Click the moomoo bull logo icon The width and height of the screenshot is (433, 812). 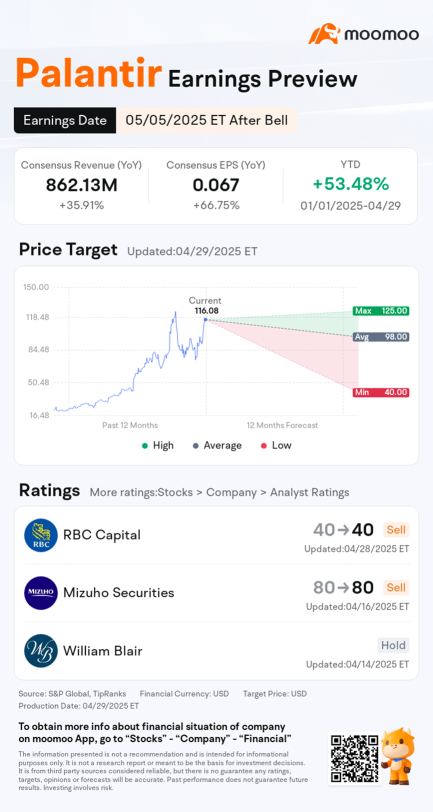click(x=324, y=34)
